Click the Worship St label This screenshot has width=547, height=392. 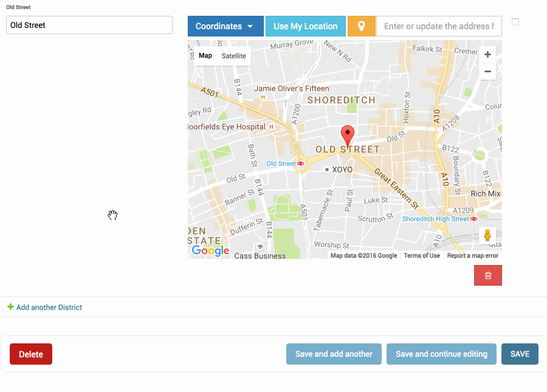tap(331, 245)
